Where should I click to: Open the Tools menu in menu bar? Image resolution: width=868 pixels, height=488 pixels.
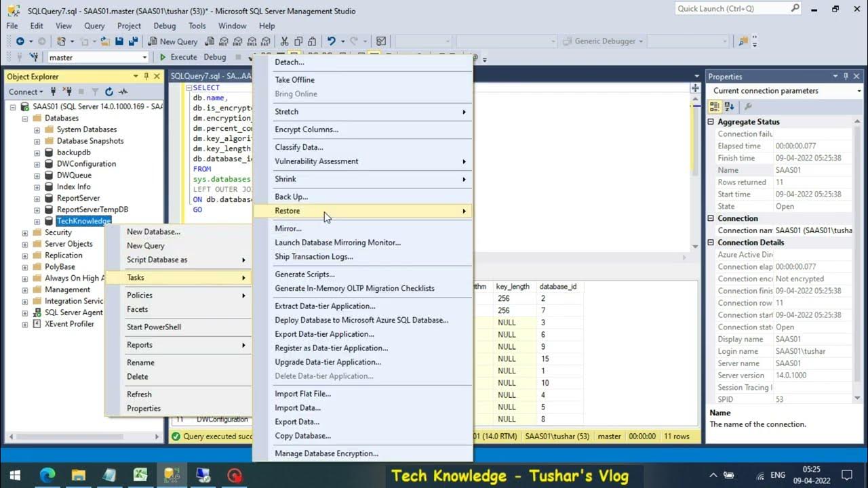tap(197, 26)
